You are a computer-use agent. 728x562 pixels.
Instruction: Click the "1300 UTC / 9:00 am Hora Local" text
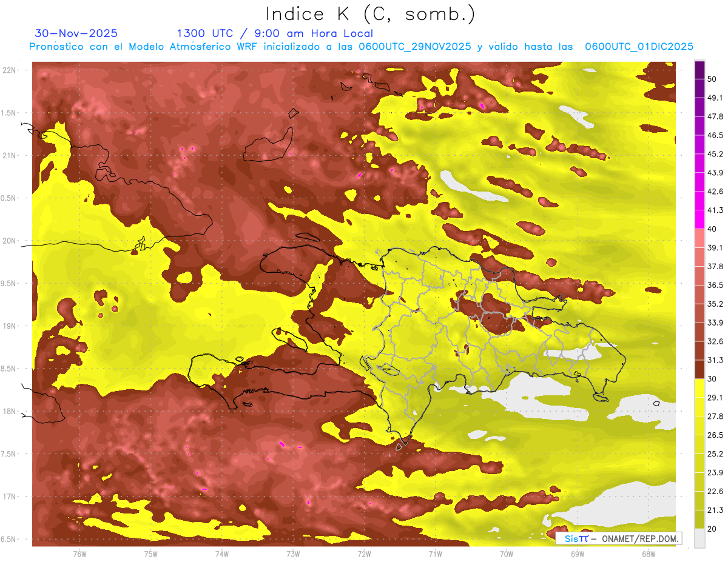click(275, 33)
